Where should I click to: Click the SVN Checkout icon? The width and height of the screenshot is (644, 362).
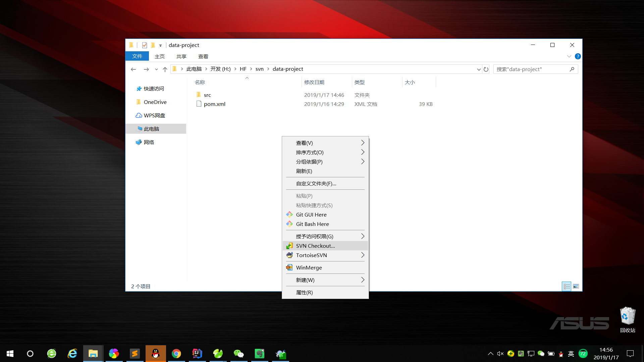[289, 246]
